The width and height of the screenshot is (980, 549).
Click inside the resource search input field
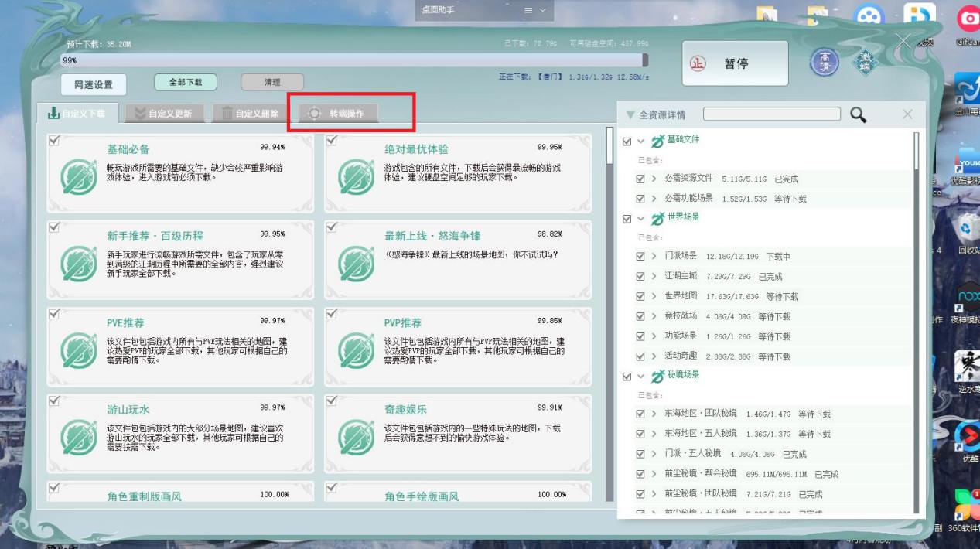(773, 113)
